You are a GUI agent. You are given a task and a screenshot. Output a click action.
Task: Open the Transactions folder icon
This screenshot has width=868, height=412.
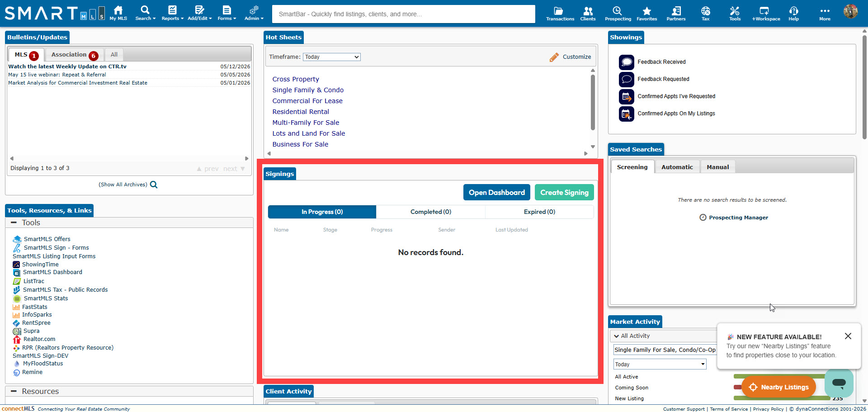tap(560, 13)
